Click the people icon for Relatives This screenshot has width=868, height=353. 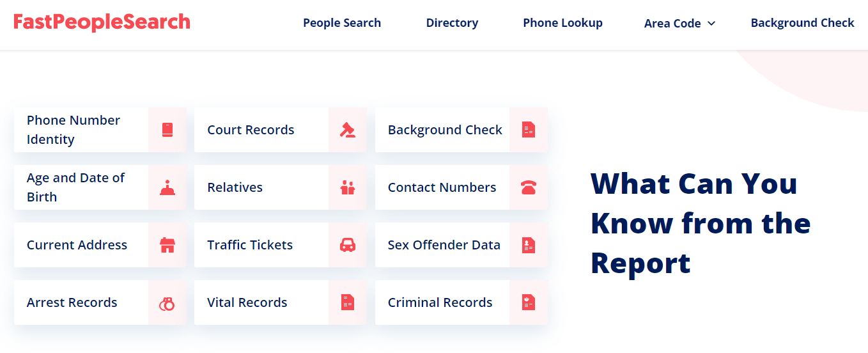348,187
